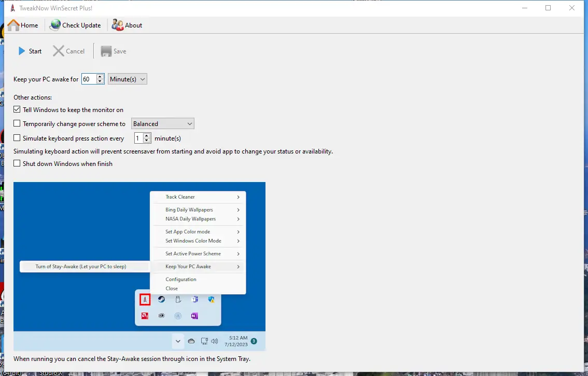Go to the Home toolbar icon

pos(13,25)
